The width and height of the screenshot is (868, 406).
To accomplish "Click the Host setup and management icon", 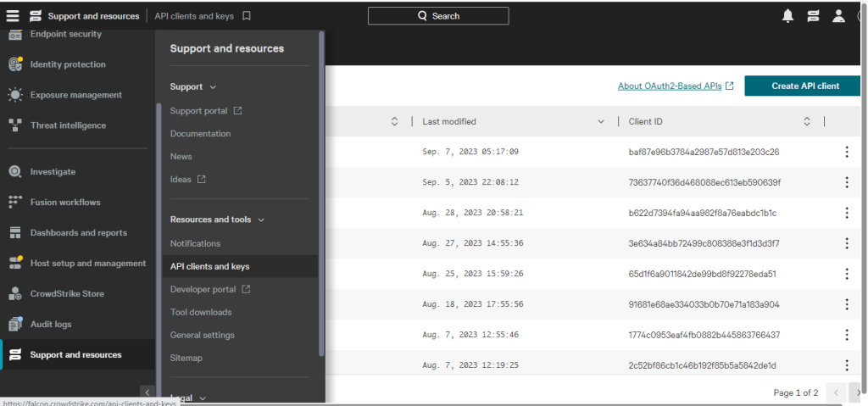I will (x=15, y=263).
